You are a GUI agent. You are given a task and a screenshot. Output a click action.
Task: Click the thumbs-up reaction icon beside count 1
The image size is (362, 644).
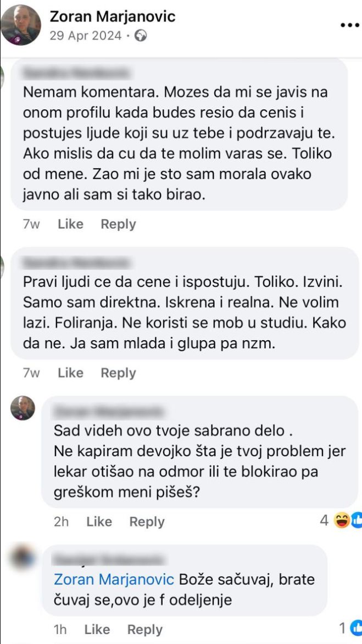357,628
